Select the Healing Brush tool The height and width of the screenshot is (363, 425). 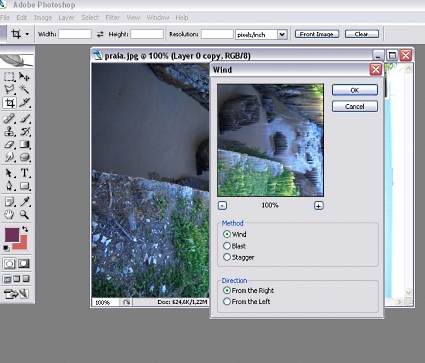point(9,119)
